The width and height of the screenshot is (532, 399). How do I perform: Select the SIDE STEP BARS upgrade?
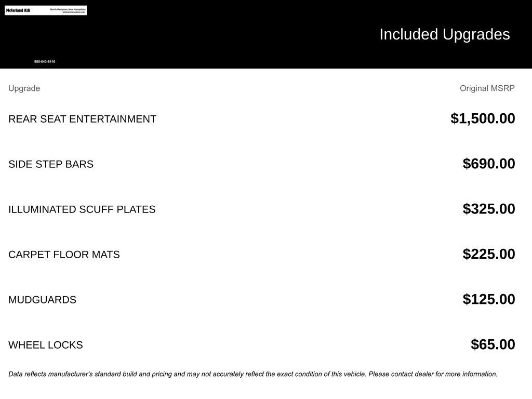51,164
